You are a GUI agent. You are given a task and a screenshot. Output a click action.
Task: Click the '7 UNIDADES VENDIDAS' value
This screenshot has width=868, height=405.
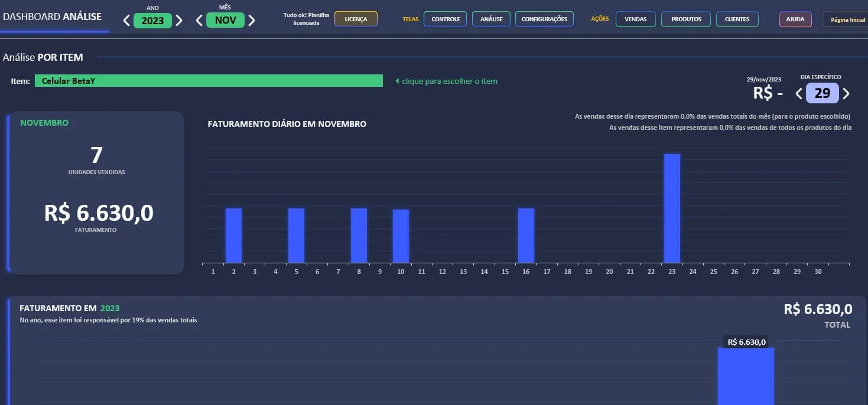96,155
